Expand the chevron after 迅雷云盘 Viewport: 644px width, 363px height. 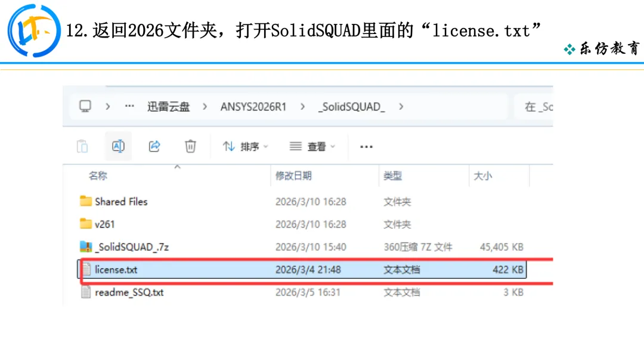coord(205,106)
